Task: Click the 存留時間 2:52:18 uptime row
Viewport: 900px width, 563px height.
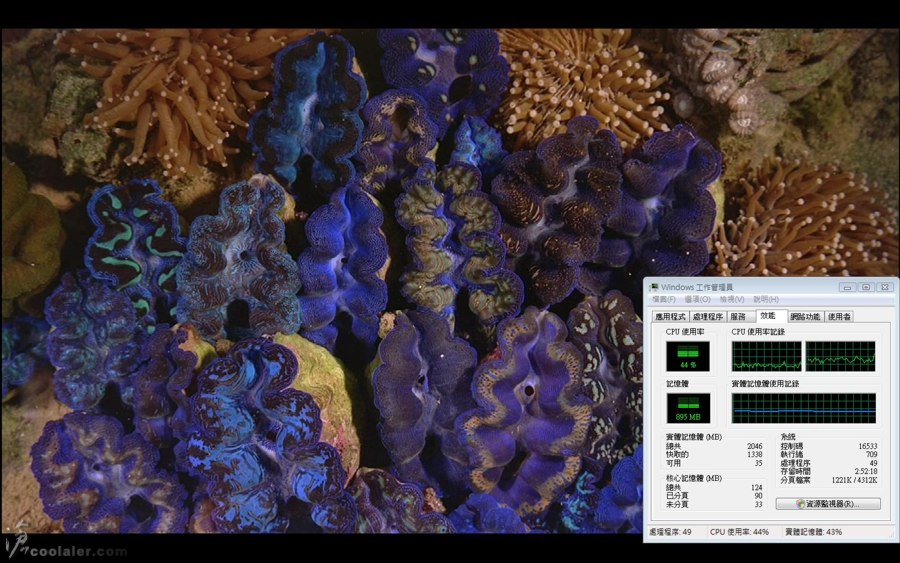Action: pos(829,471)
